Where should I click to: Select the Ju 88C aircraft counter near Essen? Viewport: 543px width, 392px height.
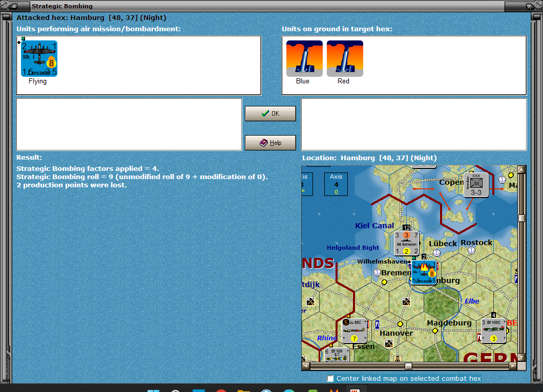tap(354, 331)
